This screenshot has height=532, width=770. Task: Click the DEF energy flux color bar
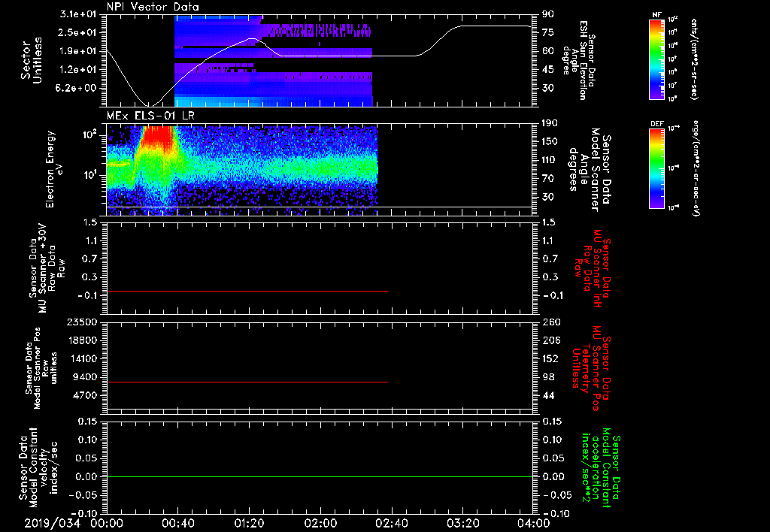[656, 168]
